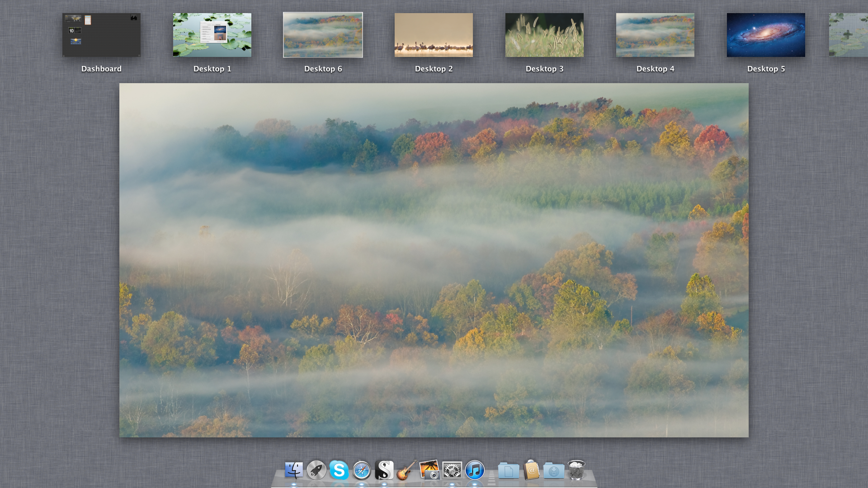Open Skype from the dock

click(x=339, y=470)
